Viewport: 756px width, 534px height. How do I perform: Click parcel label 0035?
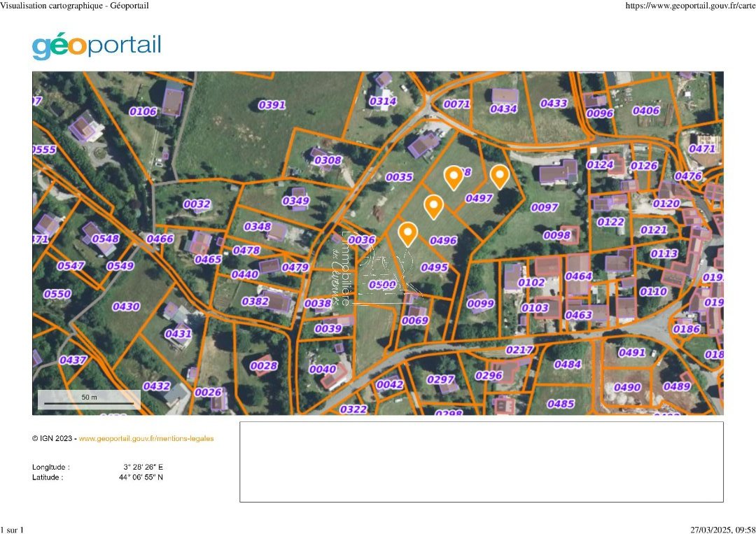pos(399,177)
